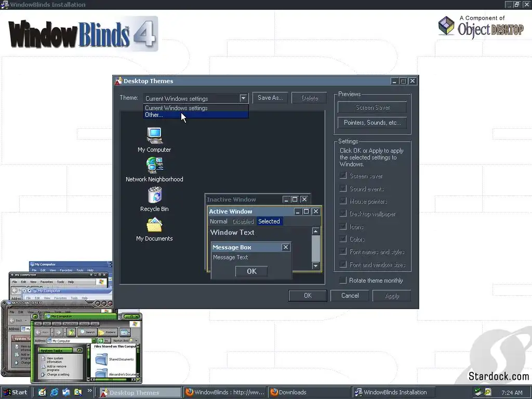This screenshot has width=532, height=399.
Task: Click OK in preview Message Box
Action: tap(251, 271)
